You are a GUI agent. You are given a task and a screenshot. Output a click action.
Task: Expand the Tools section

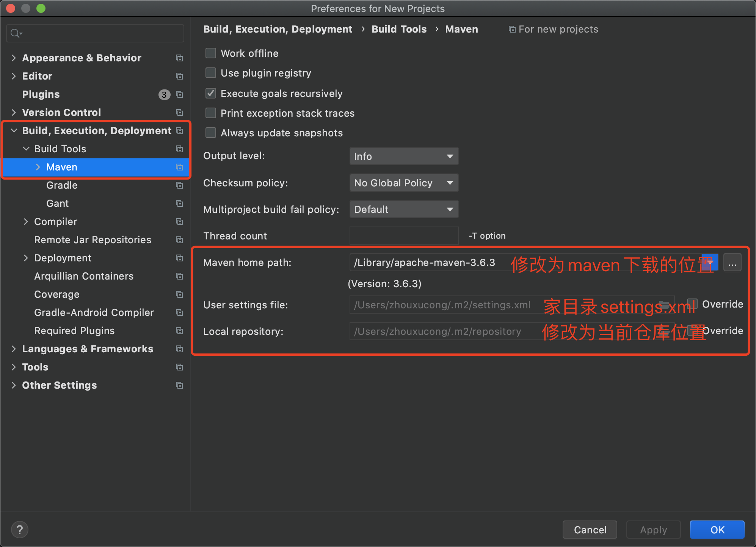[14, 367]
